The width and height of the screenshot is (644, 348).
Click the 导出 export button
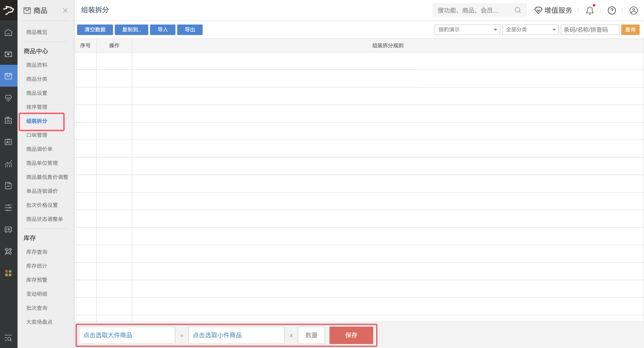(x=190, y=30)
